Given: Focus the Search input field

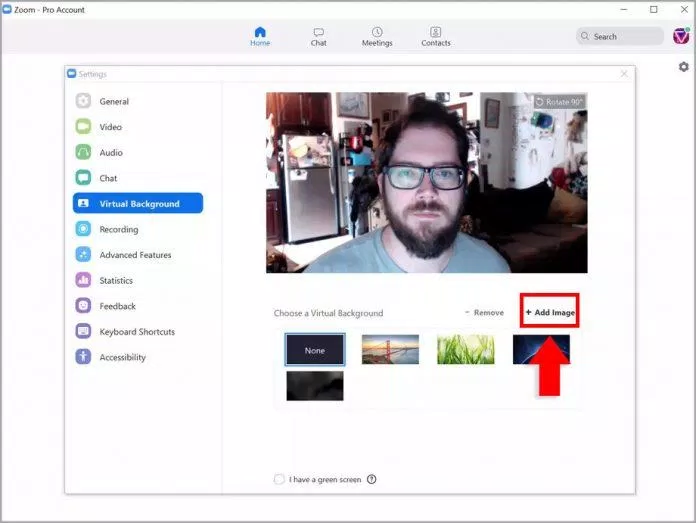Looking at the screenshot, I should (x=620, y=36).
